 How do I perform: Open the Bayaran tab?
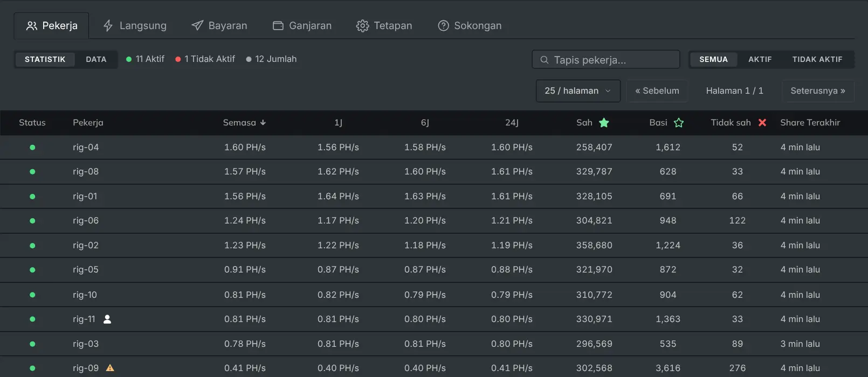tap(219, 25)
